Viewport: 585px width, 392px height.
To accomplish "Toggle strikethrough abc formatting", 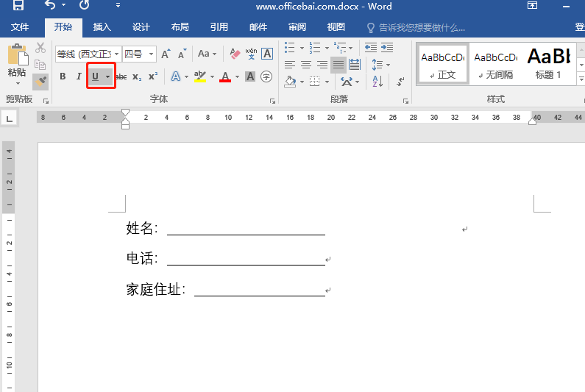I will click(121, 76).
